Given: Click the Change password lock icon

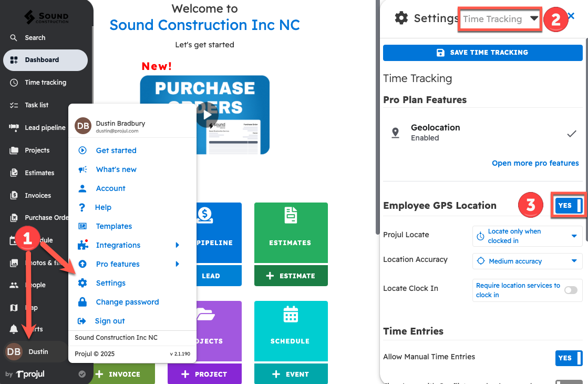Looking at the screenshot, I should point(82,302).
